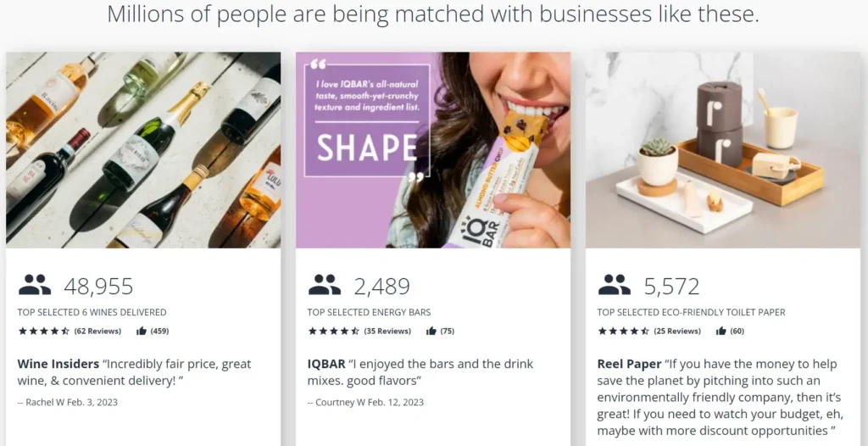Image resolution: width=868 pixels, height=446 pixels.
Task: Click the people icon beside 2,489
Action: tap(325, 286)
